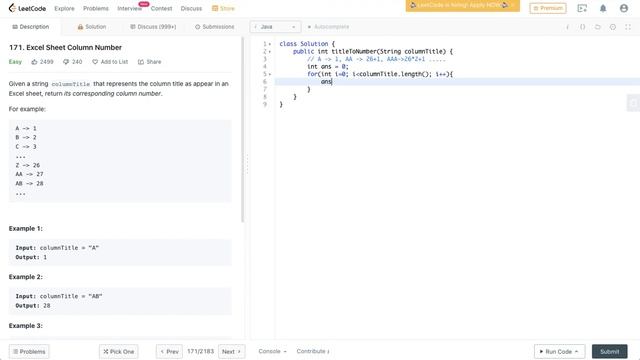Collapse the for-loop fold at line 5
This screenshot has width=640, height=360.
(x=270, y=74)
